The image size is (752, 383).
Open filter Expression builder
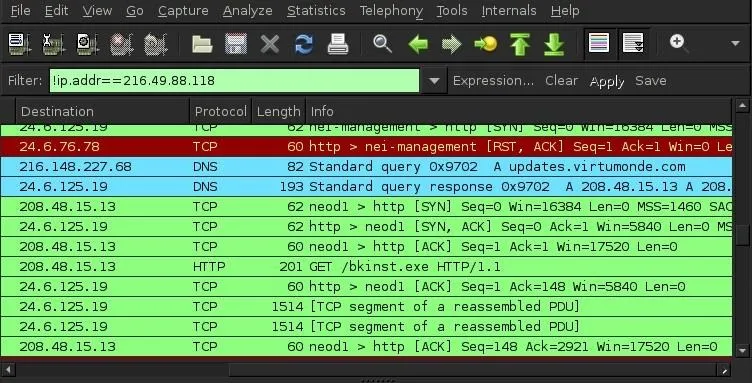(493, 81)
